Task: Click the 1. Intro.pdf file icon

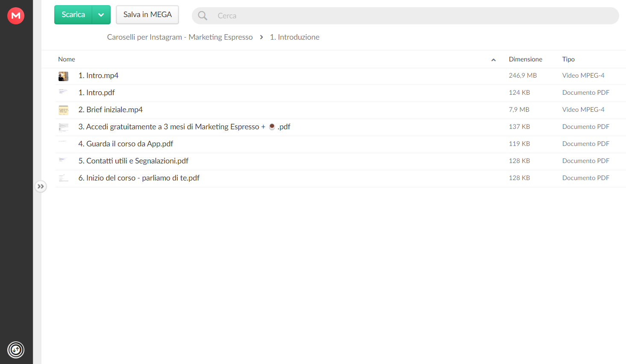Action: (x=63, y=91)
